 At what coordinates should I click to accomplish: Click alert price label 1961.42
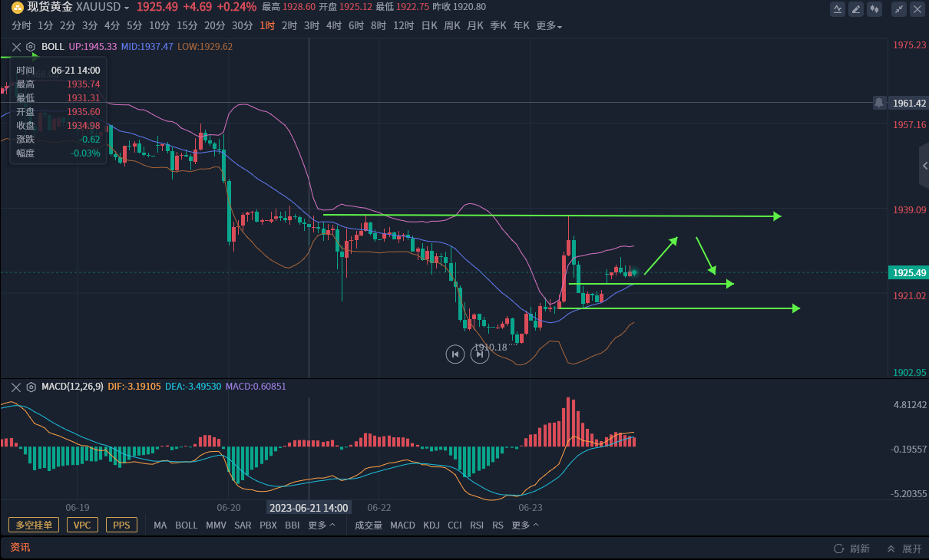point(909,103)
